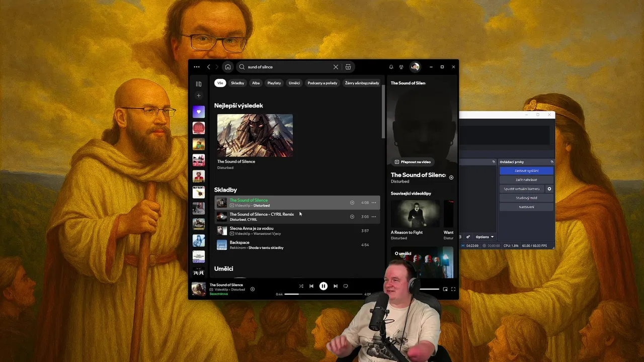
Task: Add now-playing track to library in bottom bar
Action: coord(253,289)
